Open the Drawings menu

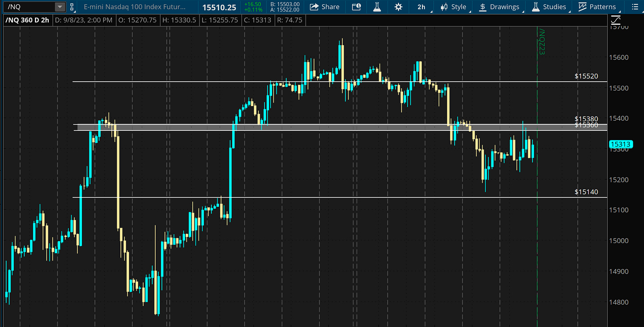coord(499,7)
